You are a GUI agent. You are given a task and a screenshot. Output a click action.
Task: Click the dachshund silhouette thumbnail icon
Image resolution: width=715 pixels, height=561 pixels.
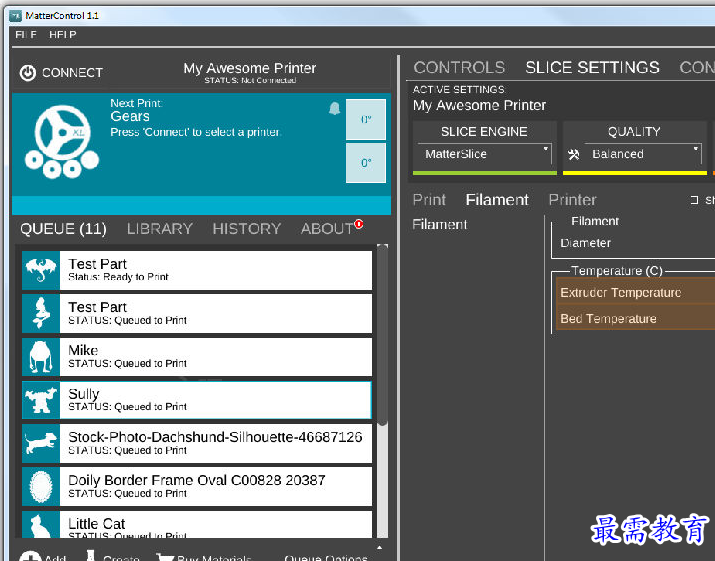click(x=41, y=443)
